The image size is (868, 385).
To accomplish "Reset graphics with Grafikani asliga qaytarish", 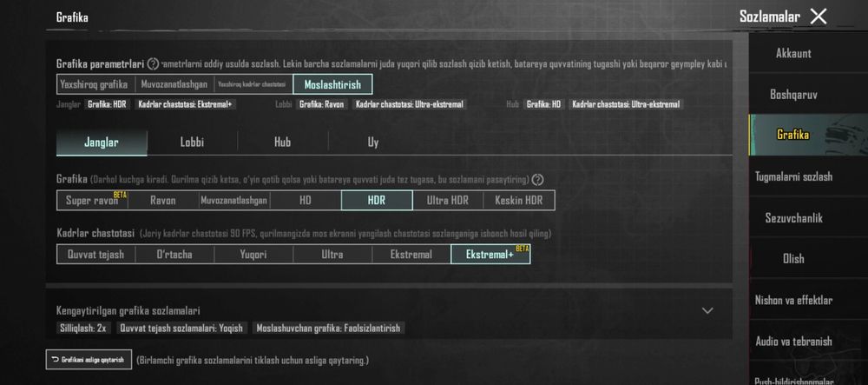I will pyautogui.click(x=89, y=360).
